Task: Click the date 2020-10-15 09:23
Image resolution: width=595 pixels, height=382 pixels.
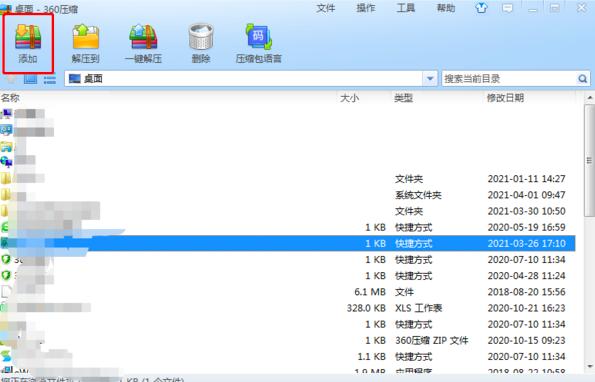Action: pyautogui.click(x=527, y=340)
